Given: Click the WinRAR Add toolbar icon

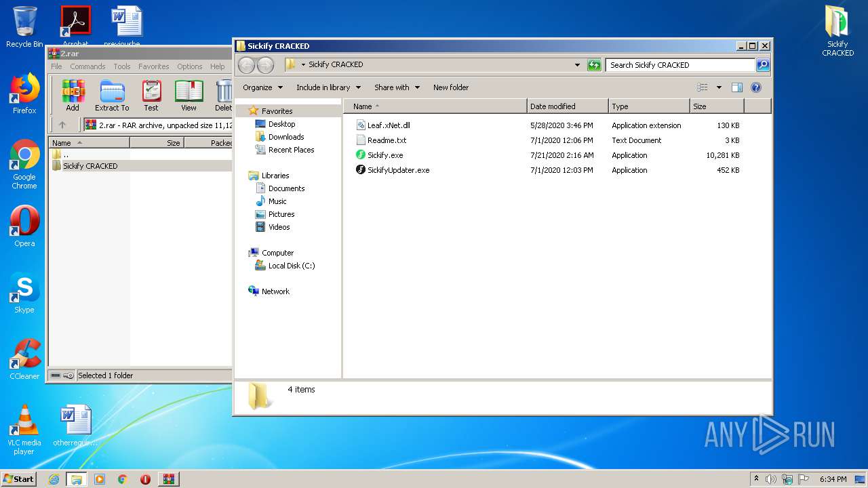Looking at the screenshot, I should click(73, 95).
